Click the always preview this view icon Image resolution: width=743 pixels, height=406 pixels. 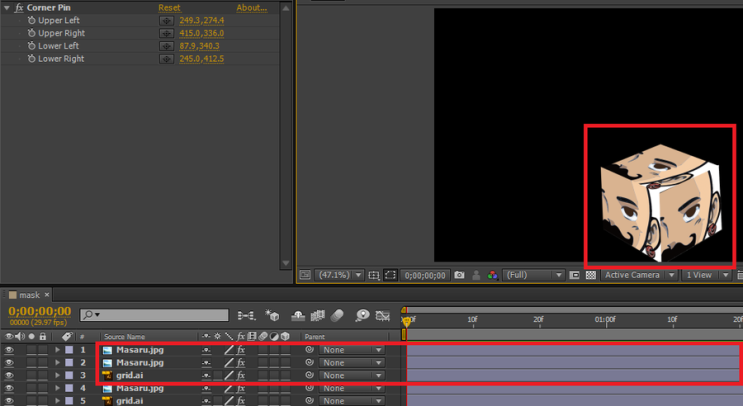coord(305,275)
